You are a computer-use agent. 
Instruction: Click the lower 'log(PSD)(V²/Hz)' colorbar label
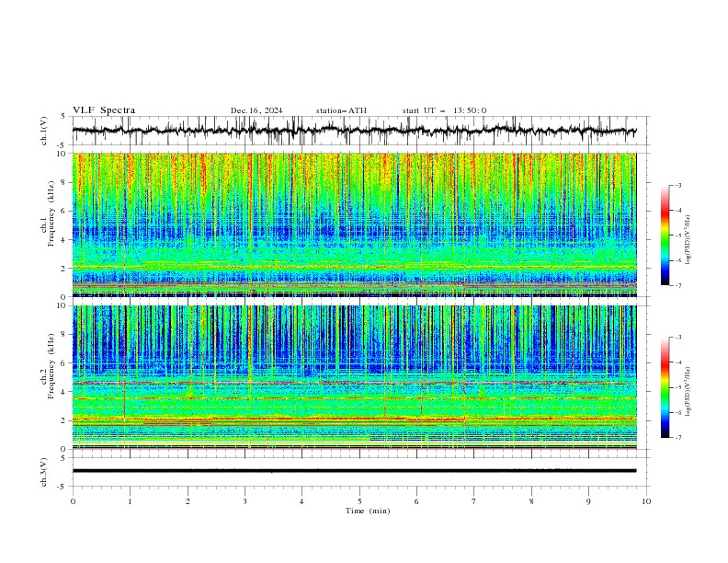[x=688, y=392]
